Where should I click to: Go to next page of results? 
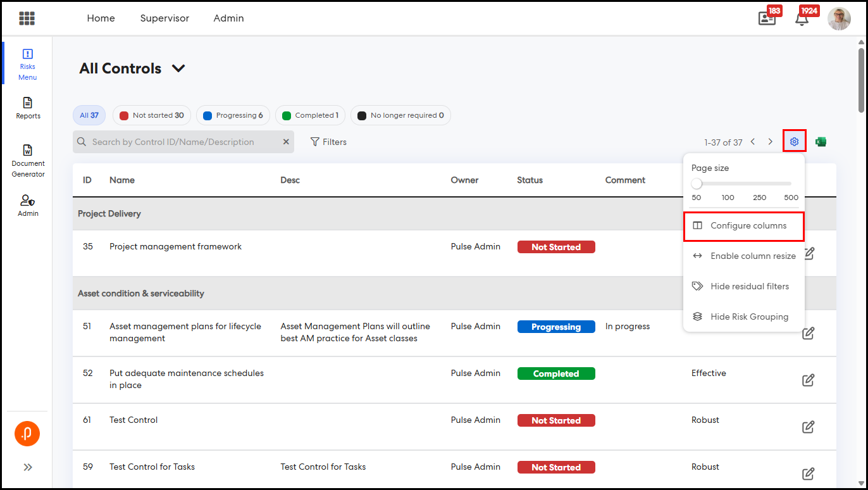point(770,142)
